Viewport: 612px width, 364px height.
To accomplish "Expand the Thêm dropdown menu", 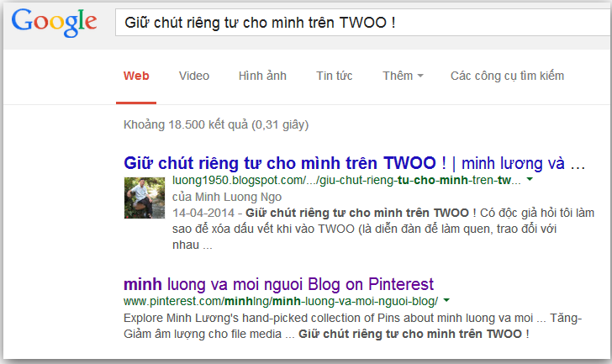I will click(x=403, y=76).
